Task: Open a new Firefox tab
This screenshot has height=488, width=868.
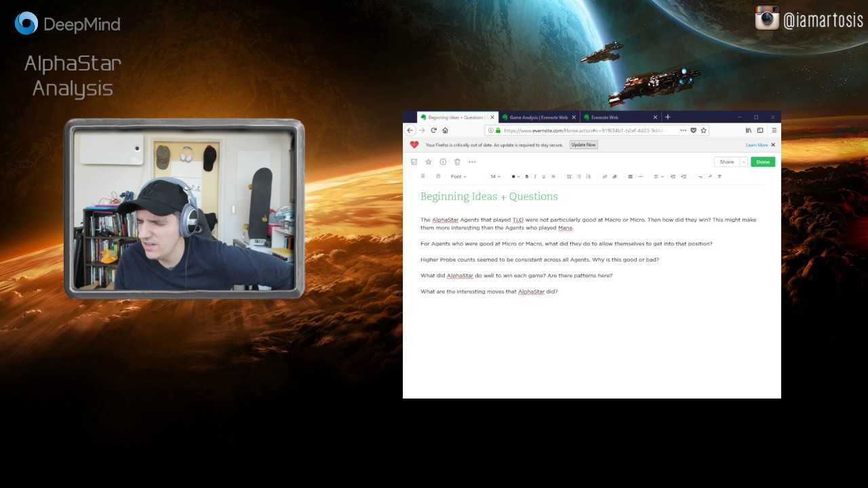Action: coord(667,117)
